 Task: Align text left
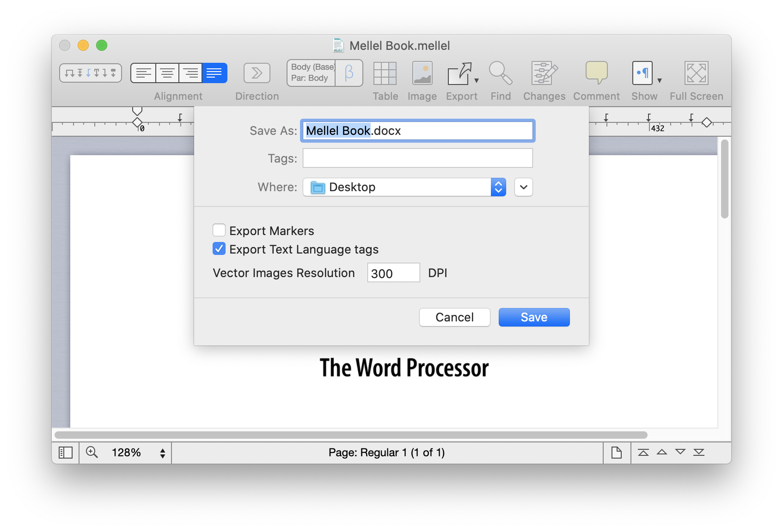coord(143,73)
